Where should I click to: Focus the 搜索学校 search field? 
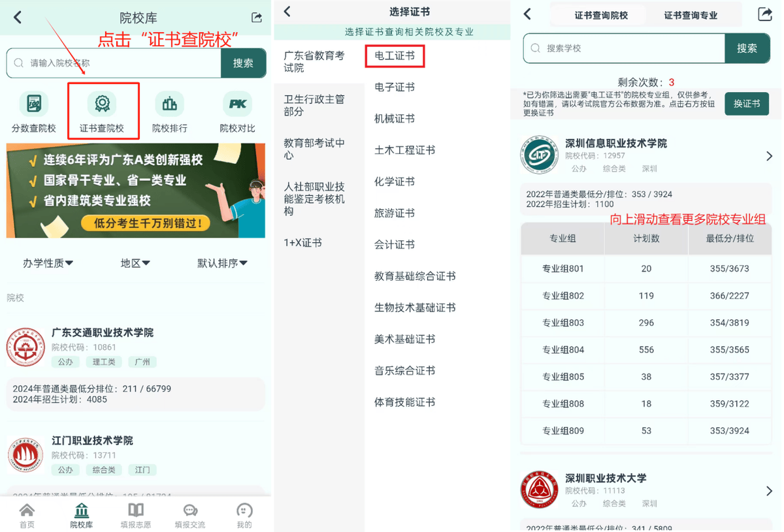click(625, 48)
